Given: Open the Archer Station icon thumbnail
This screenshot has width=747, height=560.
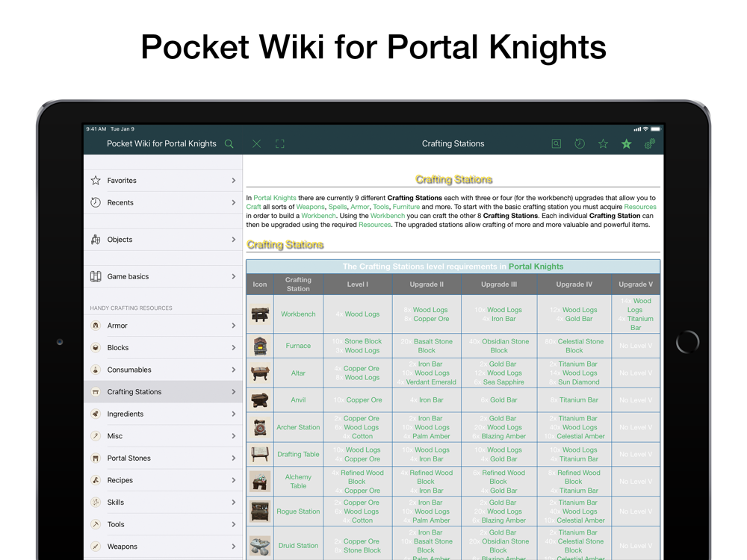Looking at the screenshot, I should pyautogui.click(x=260, y=427).
